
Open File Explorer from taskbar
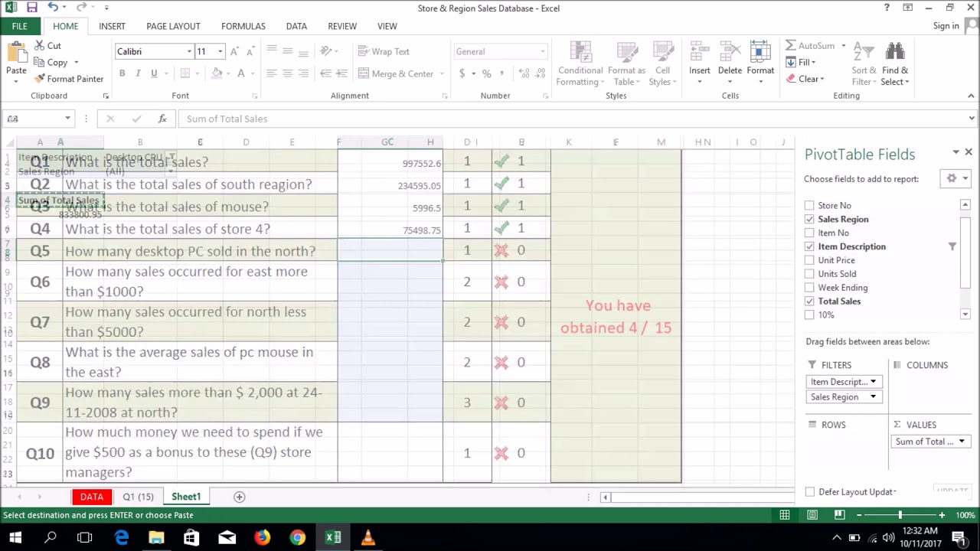coord(156,537)
